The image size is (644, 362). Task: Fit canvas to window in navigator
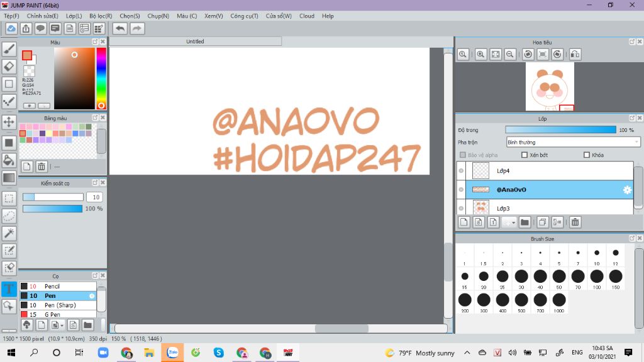click(496, 54)
